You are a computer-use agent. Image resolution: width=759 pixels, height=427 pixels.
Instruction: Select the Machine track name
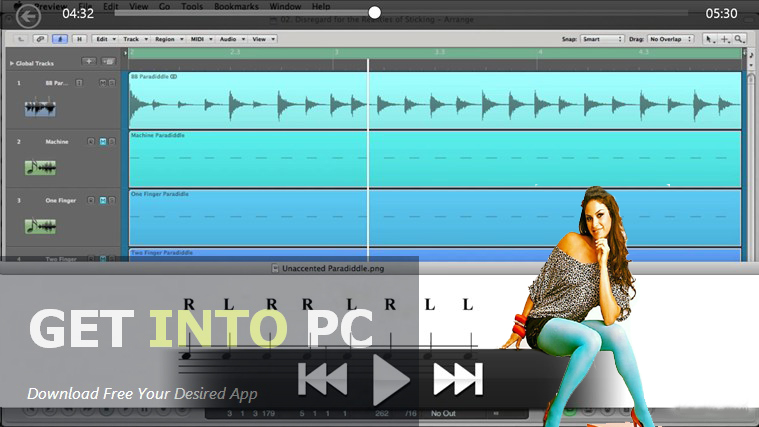click(x=57, y=142)
